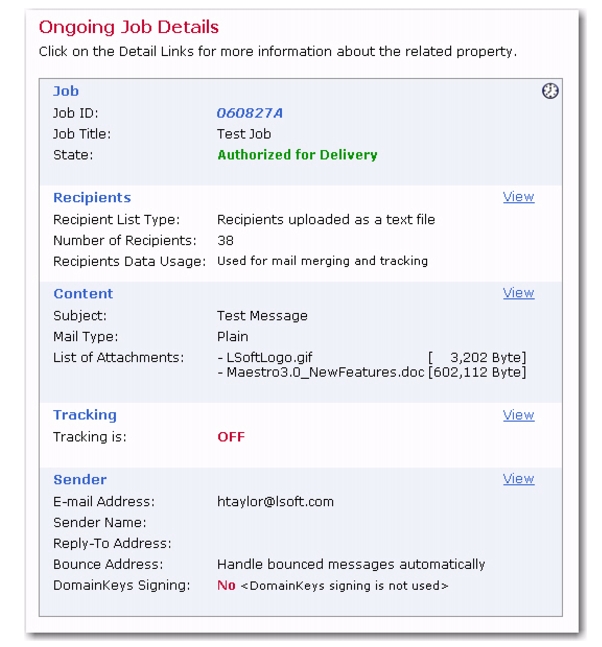Open job ID 060827A link
The image size is (602, 647).
coord(250,113)
